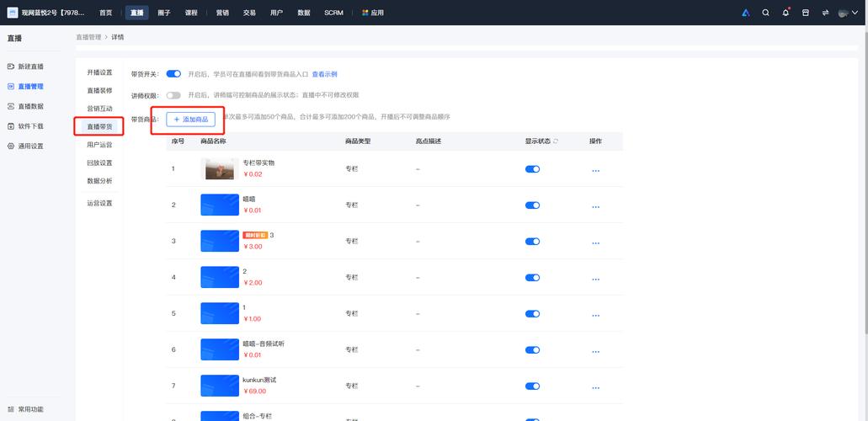Click the 软件下载 download icon
This screenshot has width=868, height=421.
pos(11,126)
